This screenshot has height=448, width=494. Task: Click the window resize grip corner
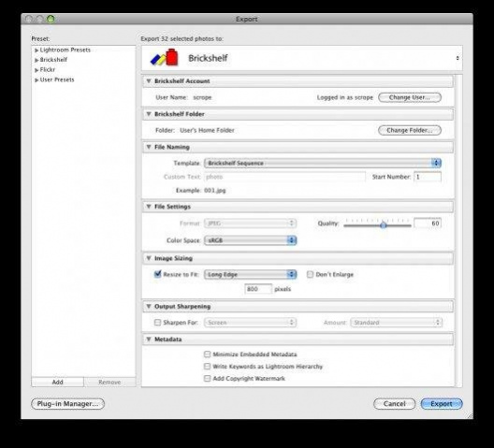[470, 415]
